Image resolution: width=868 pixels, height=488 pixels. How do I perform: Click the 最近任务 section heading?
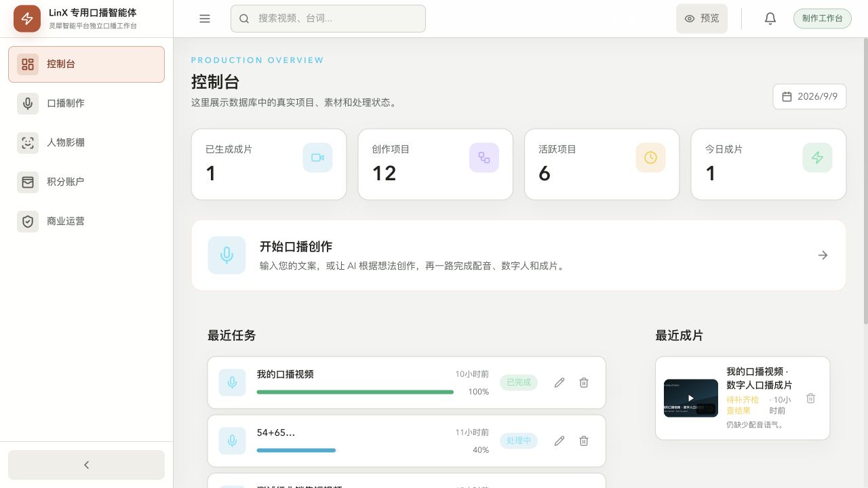click(x=232, y=335)
